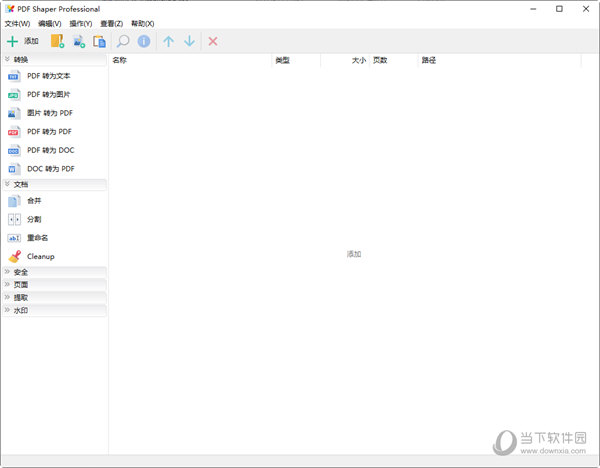Click the magnifier preview icon
Screen dimensions: 600x468
point(123,41)
